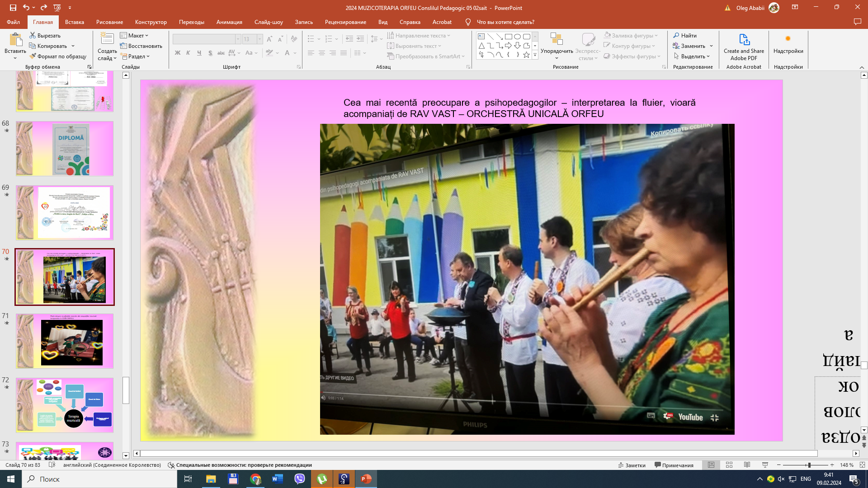The image size is (868, 488).
Task: Increase the list indent level
Action: point(360,39)
